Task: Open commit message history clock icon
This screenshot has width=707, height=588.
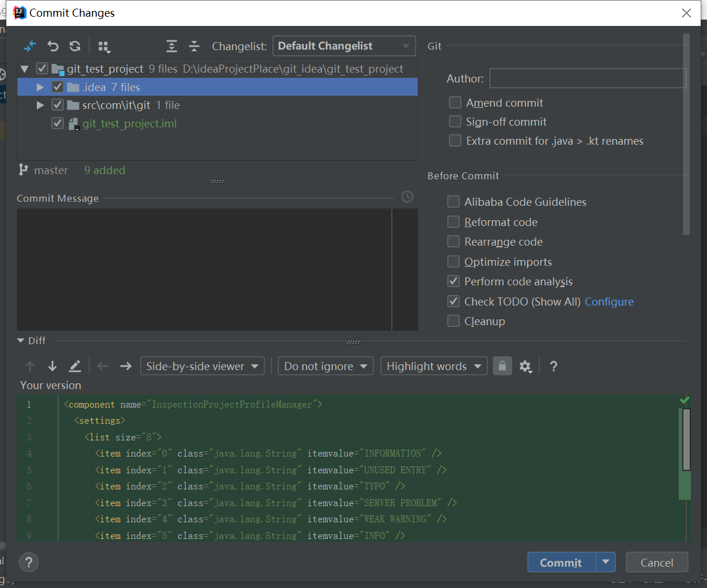Action: click(x=407, y=197)
